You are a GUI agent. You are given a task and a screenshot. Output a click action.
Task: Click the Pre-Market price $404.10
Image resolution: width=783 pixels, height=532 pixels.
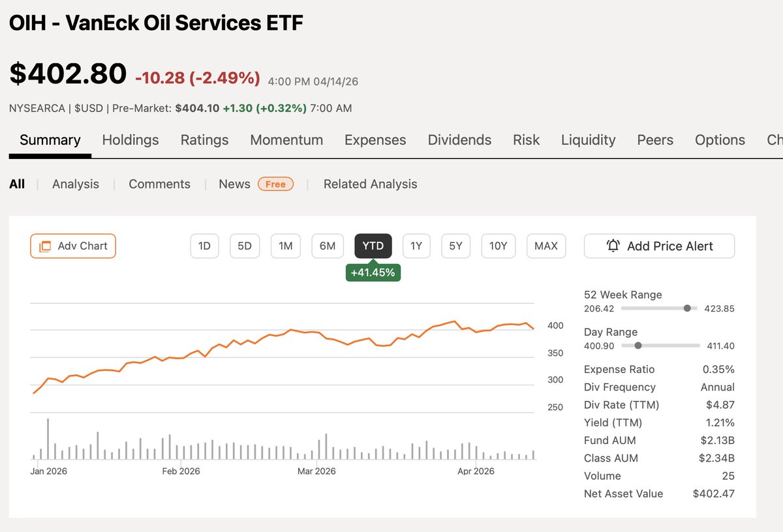coord(197,108)
